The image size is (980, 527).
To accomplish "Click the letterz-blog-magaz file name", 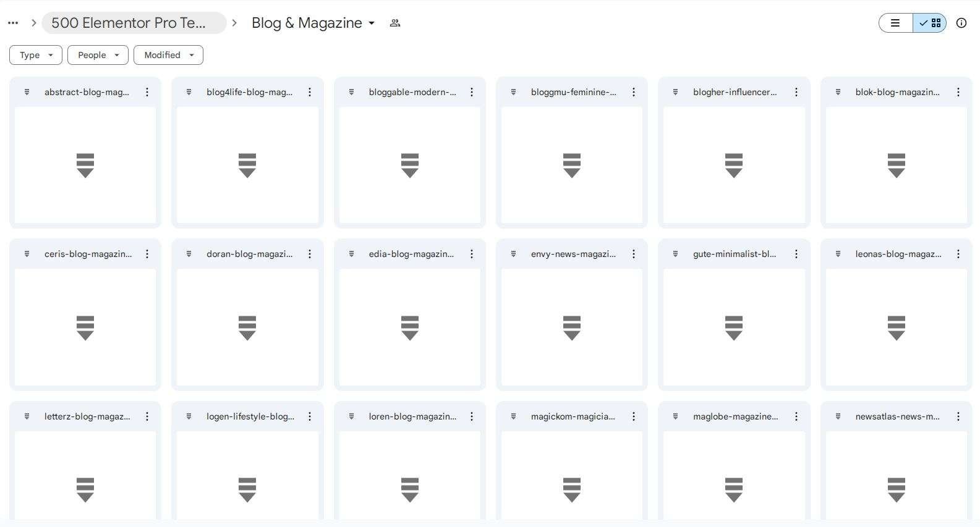I will pos(87,416).
